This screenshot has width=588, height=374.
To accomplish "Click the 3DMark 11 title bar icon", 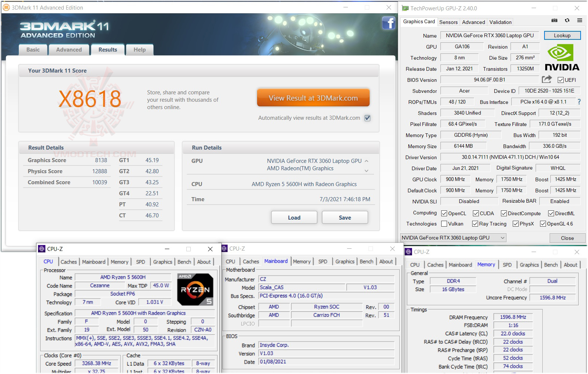I will 6,7.
